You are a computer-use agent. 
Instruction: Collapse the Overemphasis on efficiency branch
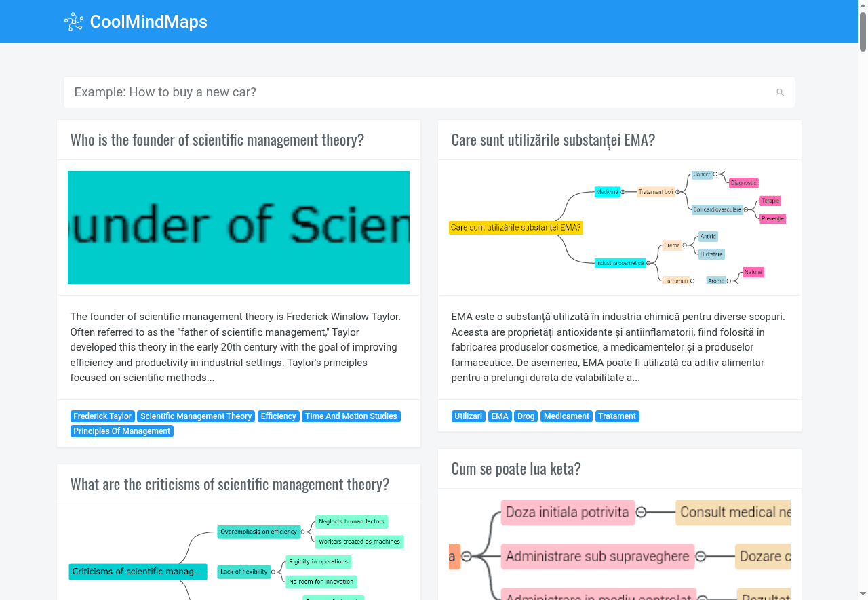(x=302, y=532)
